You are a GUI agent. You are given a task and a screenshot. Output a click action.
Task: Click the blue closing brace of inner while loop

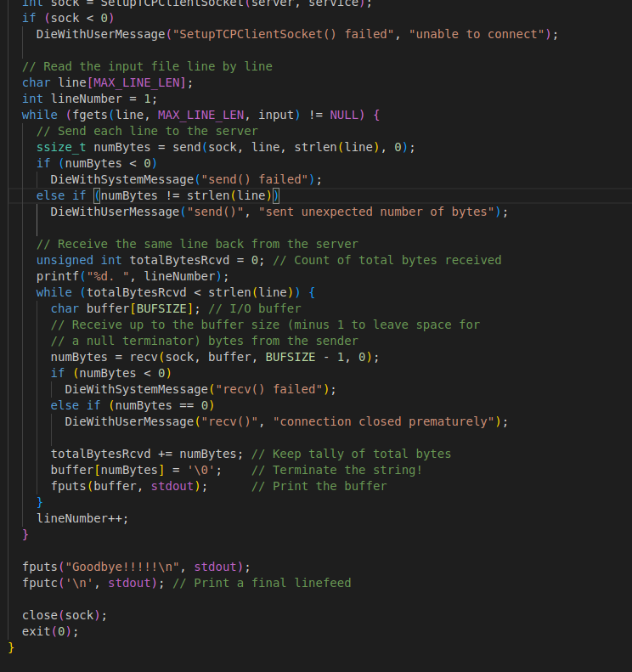click(x=40, y=502)
